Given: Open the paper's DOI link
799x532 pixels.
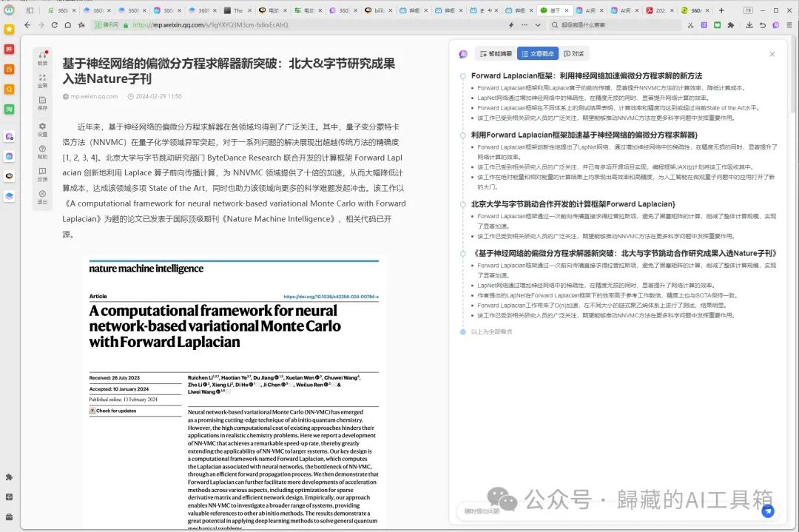Looking at the screenshot, I should pyautogui.click(x=331, y=297).
